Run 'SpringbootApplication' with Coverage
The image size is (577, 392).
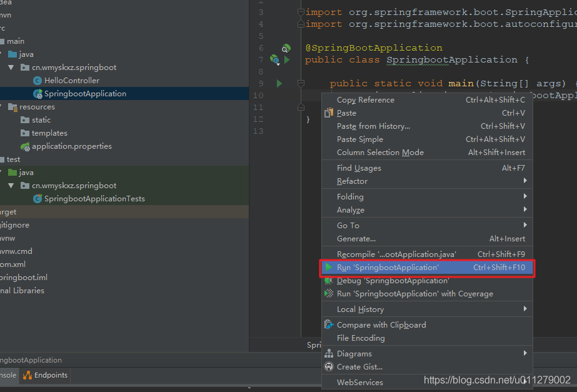(427, 294)
